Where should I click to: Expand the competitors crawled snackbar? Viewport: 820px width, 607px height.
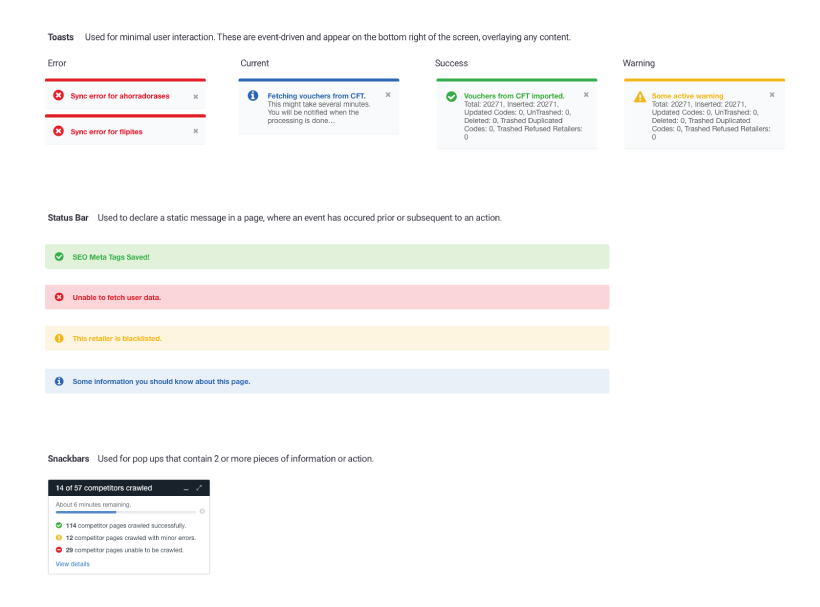199,488
